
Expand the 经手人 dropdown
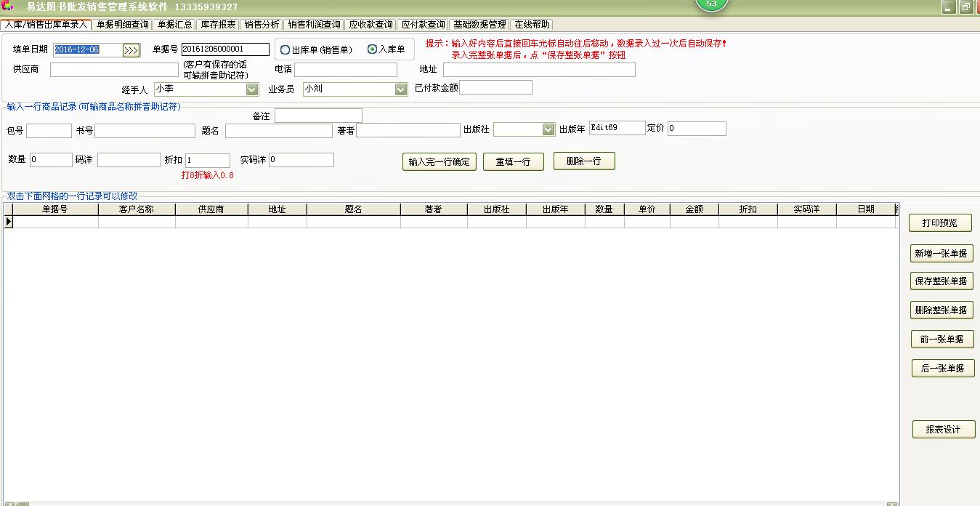pos(252,89)
